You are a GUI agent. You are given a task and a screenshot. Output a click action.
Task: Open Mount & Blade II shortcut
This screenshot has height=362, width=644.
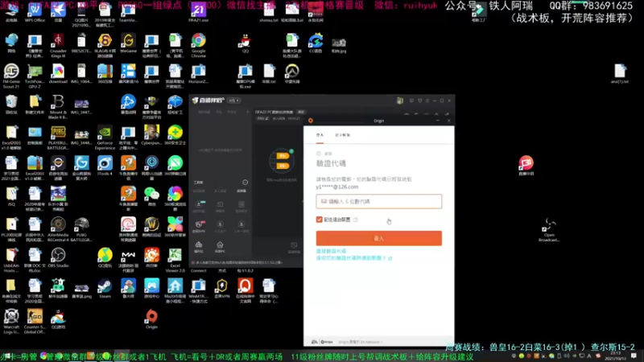click(58, 106)
